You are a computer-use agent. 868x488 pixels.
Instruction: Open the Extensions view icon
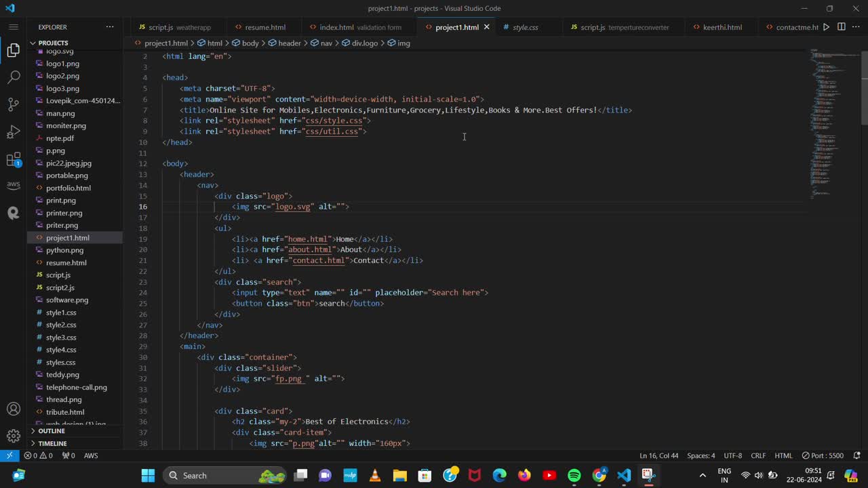[x=14, y=160]
